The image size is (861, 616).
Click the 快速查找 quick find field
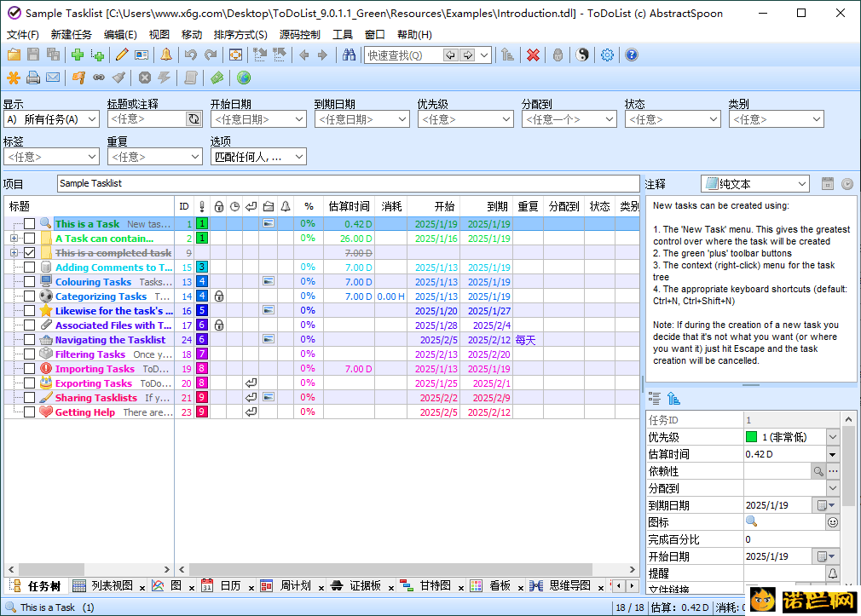coord(404,55)
